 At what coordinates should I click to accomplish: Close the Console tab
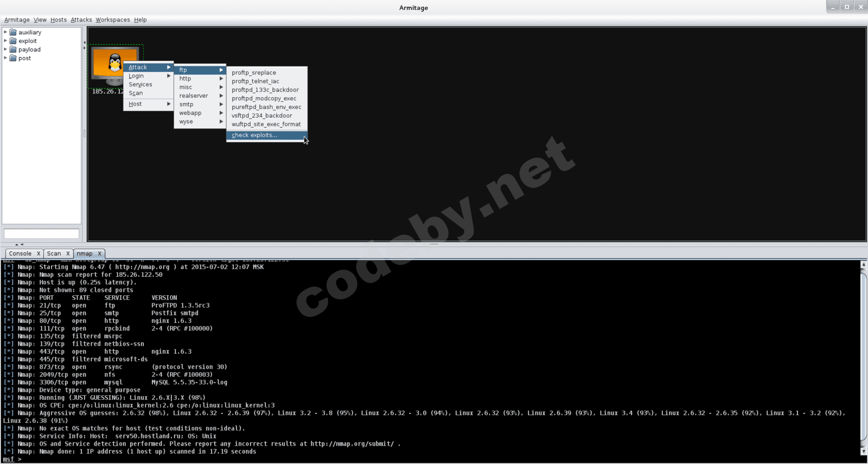(39, 253)
